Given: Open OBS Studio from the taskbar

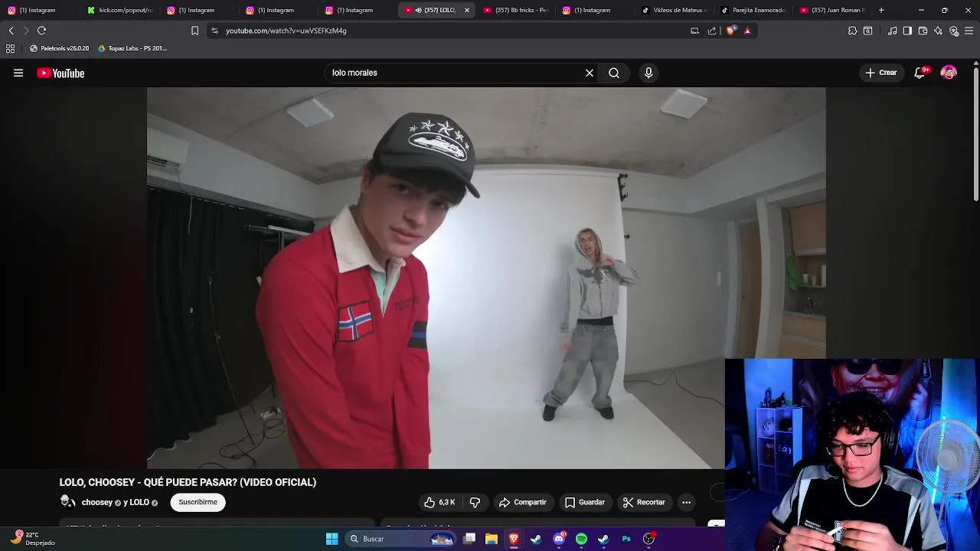Looking at the screenshot, I should click(x=649, y=539).
